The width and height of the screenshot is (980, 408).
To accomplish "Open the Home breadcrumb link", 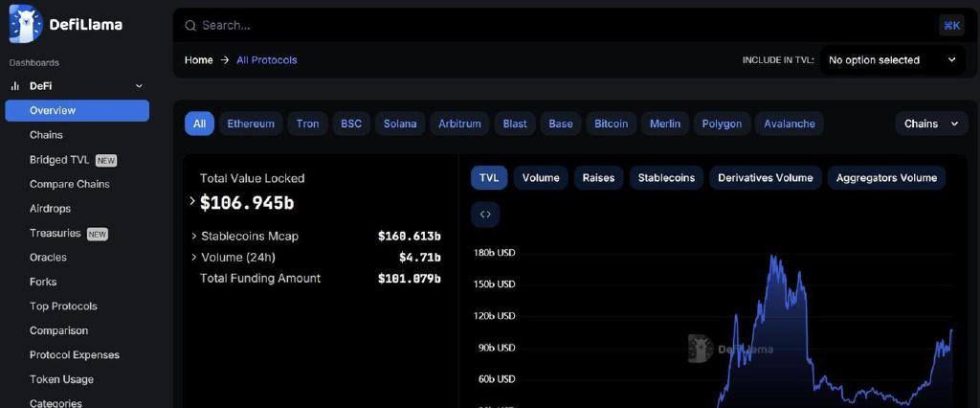I will pos(199,60).
